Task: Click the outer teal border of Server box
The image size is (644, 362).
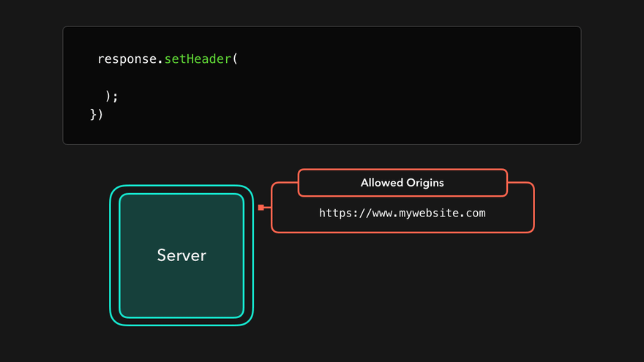Action: coord(111,255)
